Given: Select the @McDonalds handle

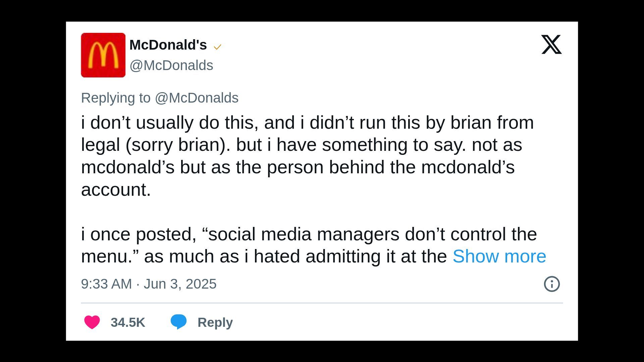Looking at the screenshot, I should click(171, 66).
